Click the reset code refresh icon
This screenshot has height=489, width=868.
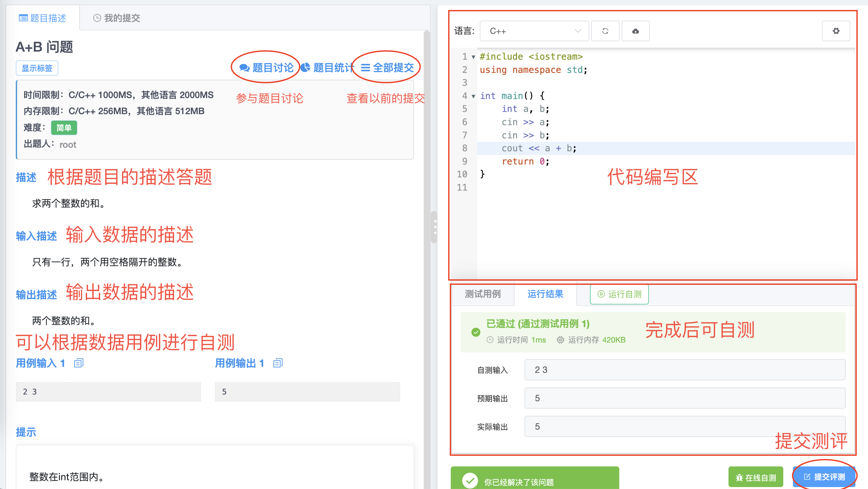click(x=605, y=31)
